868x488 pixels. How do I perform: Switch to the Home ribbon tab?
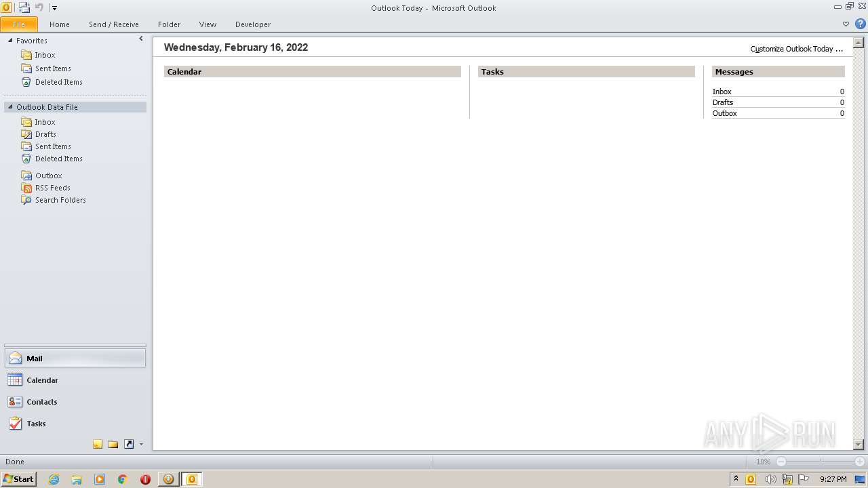[60, 24]
